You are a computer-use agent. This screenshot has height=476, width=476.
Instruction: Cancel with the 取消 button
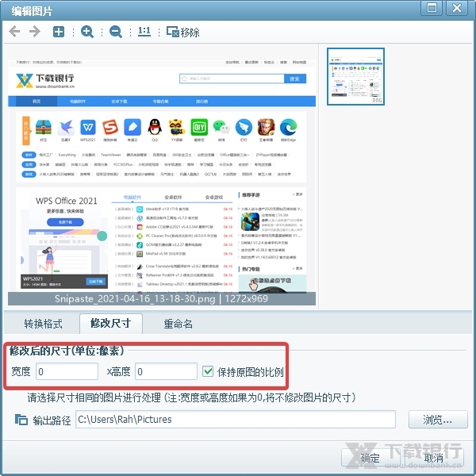tap(433, 458)
